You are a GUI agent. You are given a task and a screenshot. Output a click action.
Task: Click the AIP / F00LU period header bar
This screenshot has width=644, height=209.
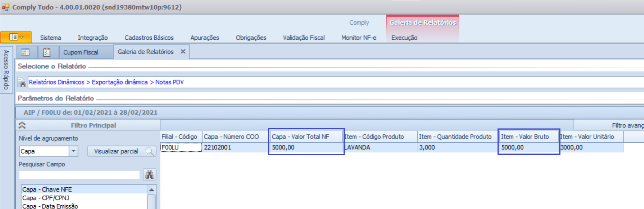click(330, 112)
